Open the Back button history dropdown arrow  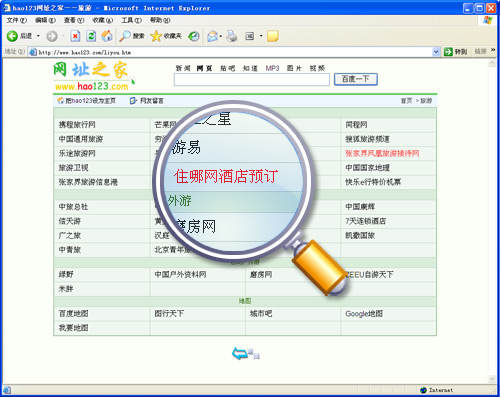pos(38,36)
